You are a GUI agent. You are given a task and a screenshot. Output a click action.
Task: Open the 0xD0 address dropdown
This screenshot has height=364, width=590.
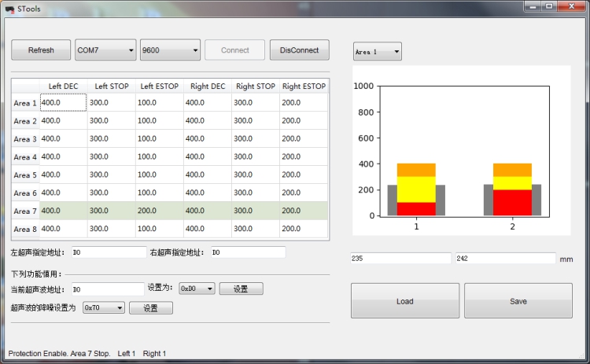point(197,289)
